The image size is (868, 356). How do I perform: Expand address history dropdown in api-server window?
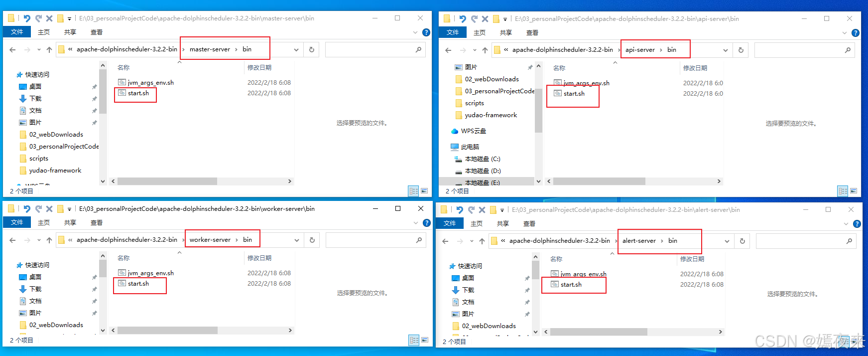[726, 50]
